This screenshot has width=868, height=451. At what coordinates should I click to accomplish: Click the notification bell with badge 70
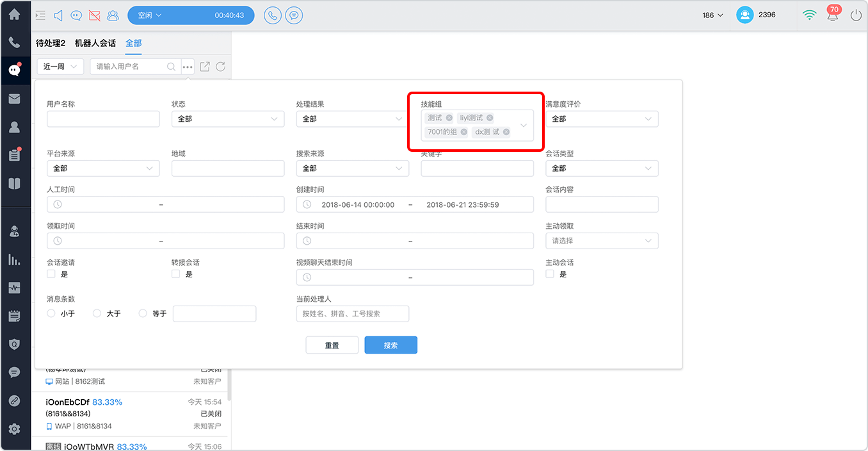click(x=832, y=13)
